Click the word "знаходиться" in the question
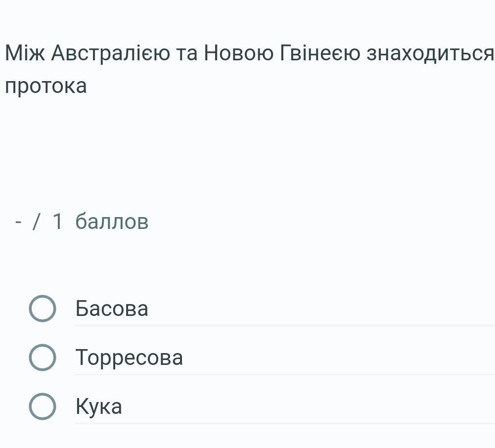 (429, 53)
